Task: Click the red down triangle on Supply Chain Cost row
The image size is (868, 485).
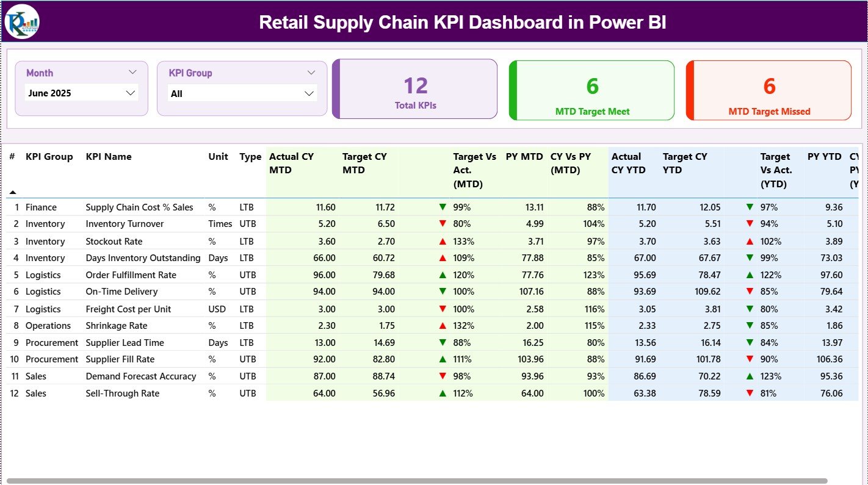Action: point(443,207)
